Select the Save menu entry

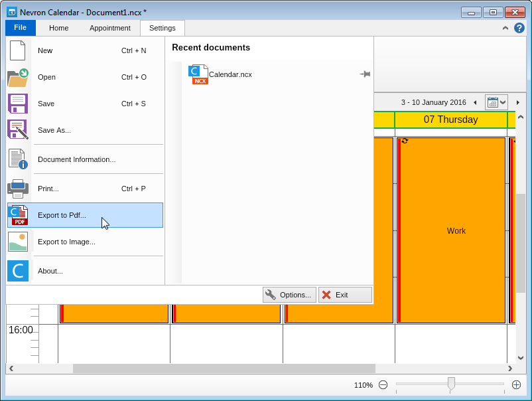[85, 104]
